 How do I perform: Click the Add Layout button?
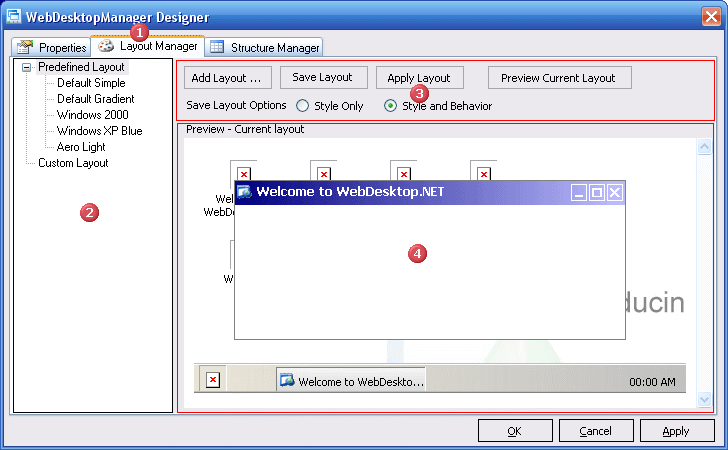pos(227,78)
